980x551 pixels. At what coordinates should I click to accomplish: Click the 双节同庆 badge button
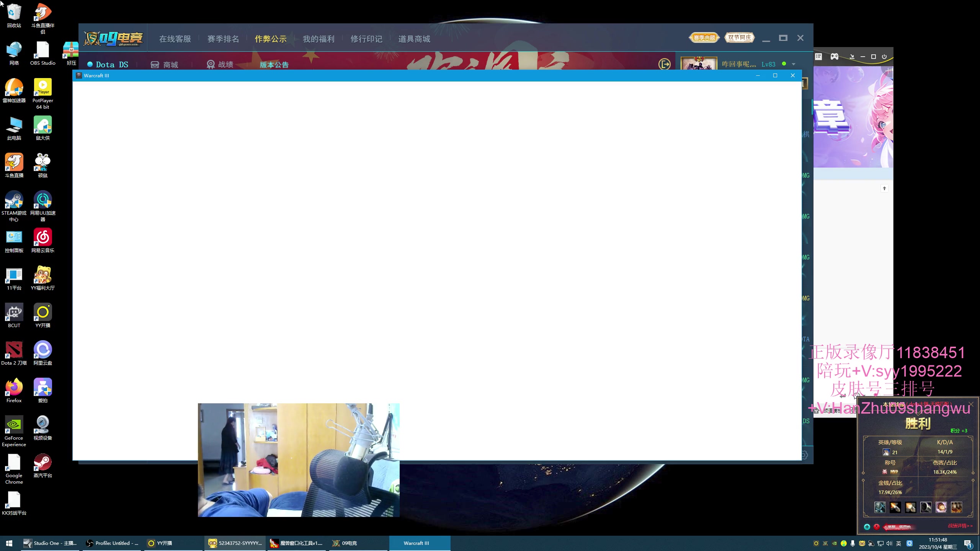[x=740, y=37]
